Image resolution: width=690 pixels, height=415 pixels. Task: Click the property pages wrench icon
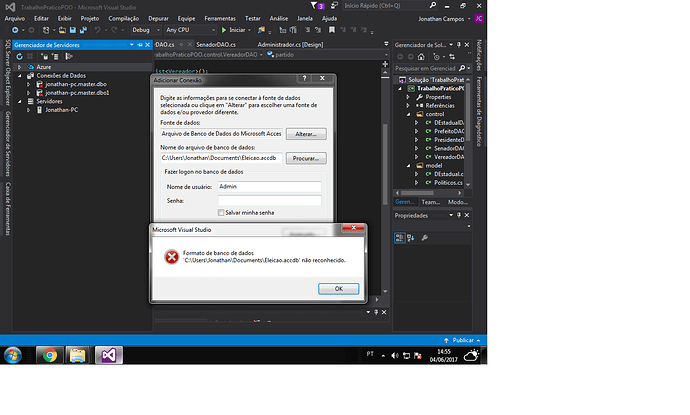425,238
